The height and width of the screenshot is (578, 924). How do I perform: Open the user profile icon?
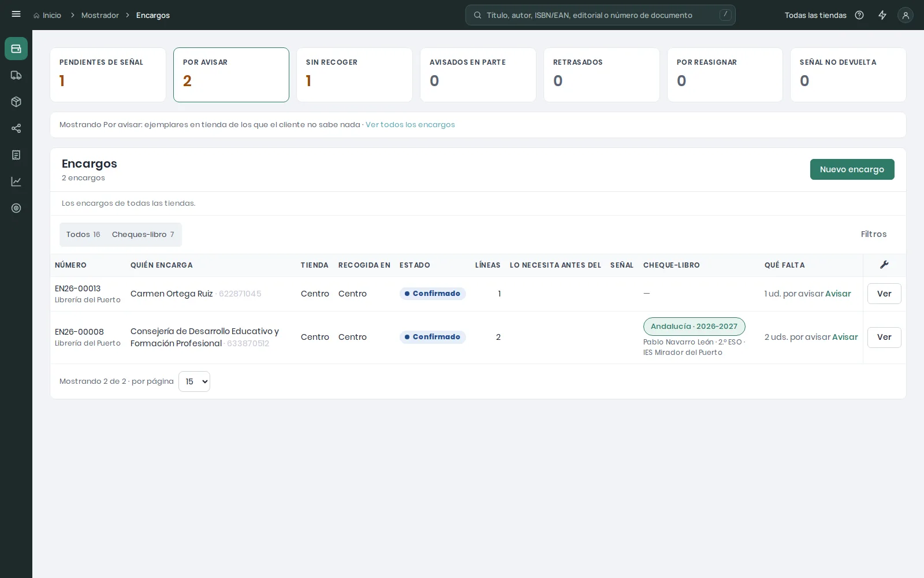click(x=906, y=15)
